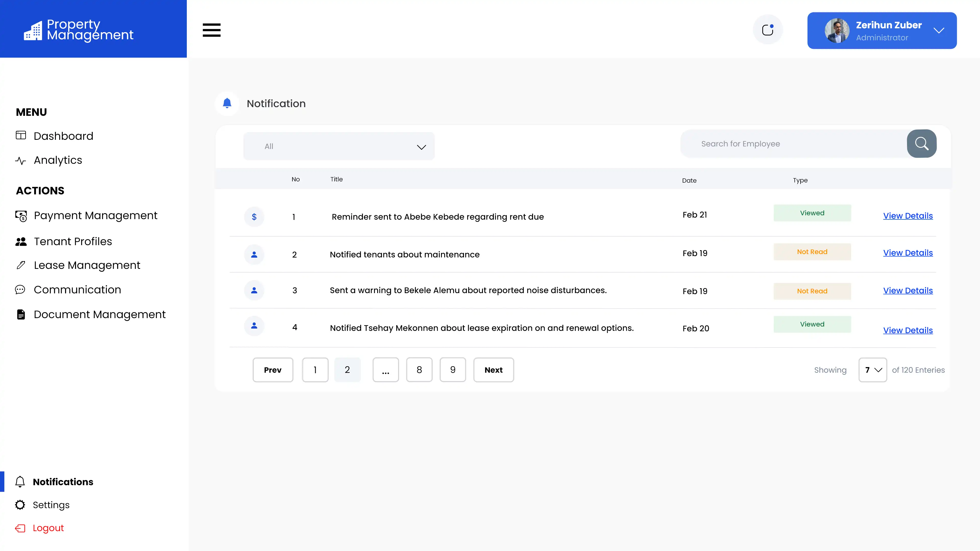Go to Tenant Profiles menu item

(x=73, y=242)
